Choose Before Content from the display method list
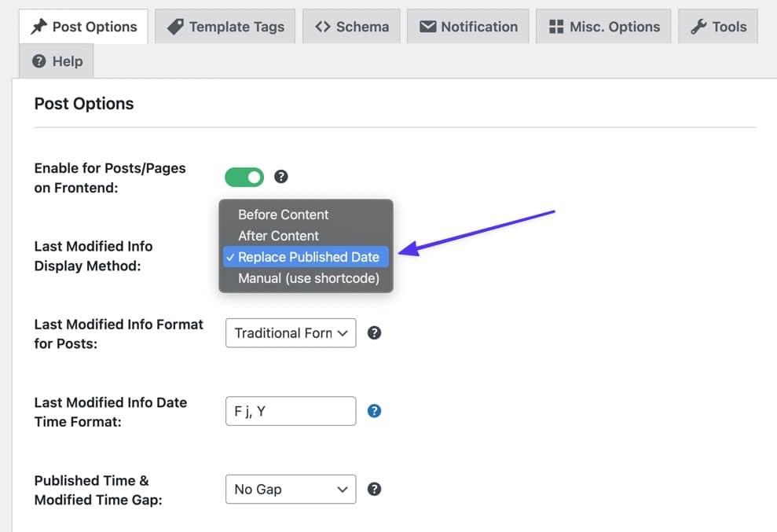 283,215
